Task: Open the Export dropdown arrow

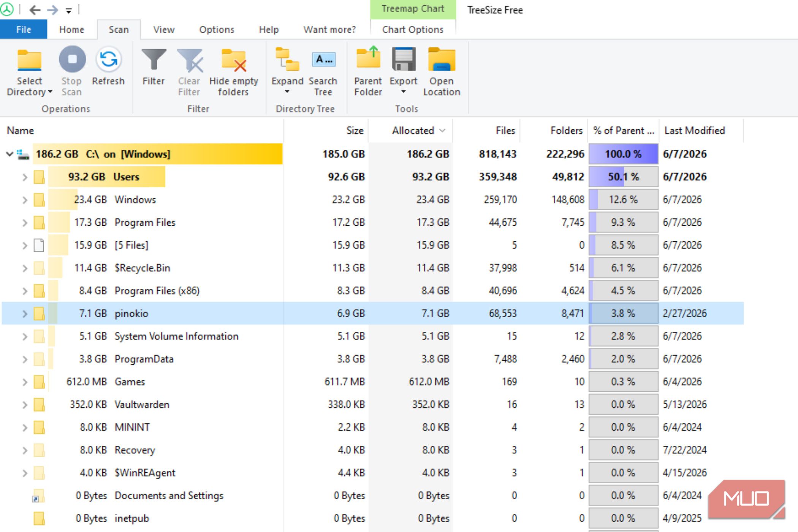Action: click(404, 92)
